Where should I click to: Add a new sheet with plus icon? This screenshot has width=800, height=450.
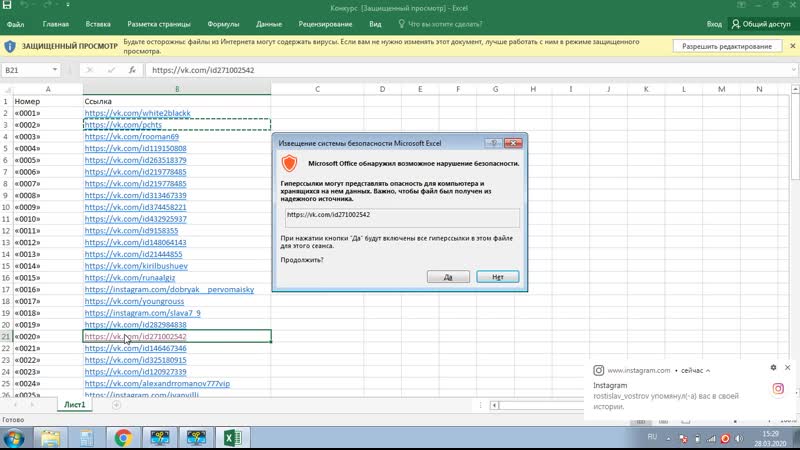[x=116, y=405]
